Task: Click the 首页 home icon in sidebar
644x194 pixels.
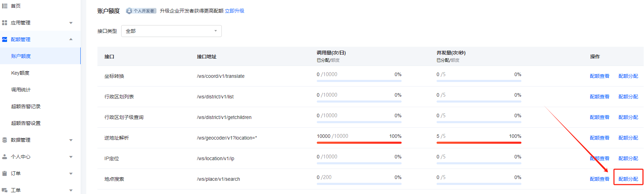Action: tap(5, 6)
